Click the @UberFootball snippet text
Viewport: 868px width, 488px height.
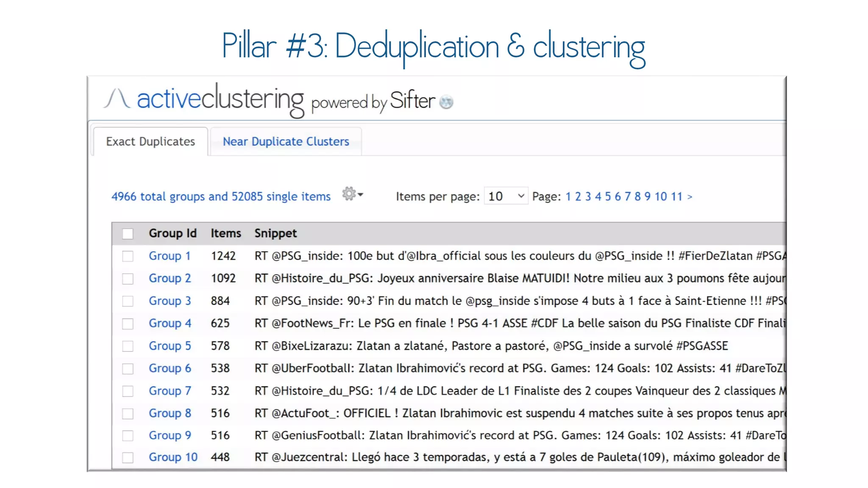pyautogui.click(x=520, y=368)
